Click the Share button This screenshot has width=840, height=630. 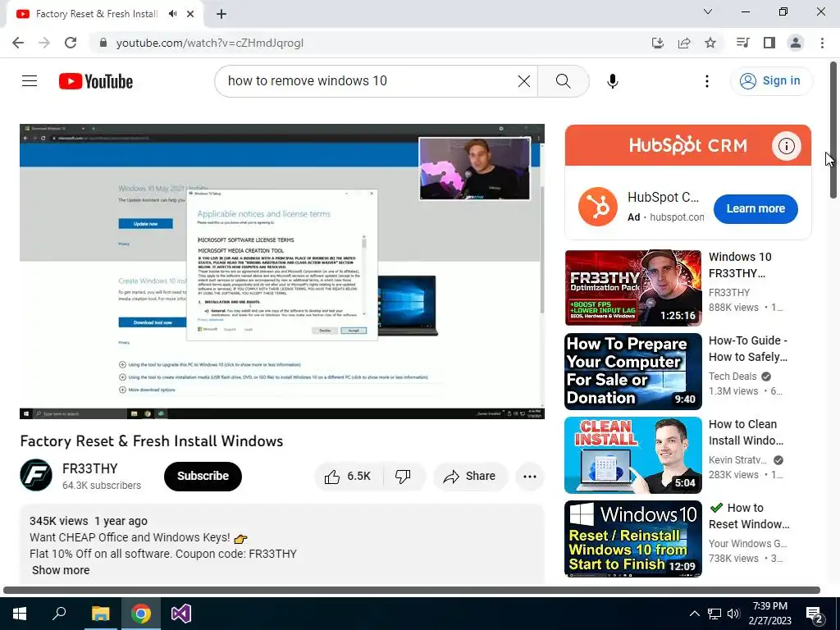(470, 477)
